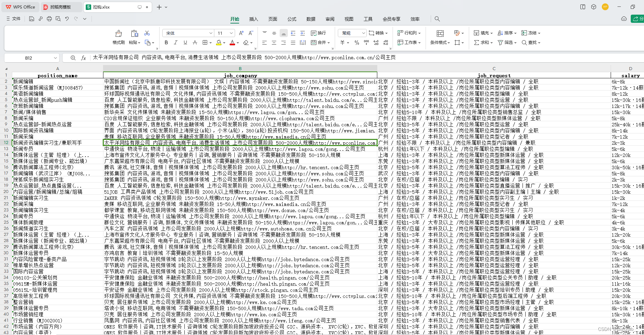Click inside the formula bar
Viewport: 644px width, 335px height.
click(x=238, y=58)
